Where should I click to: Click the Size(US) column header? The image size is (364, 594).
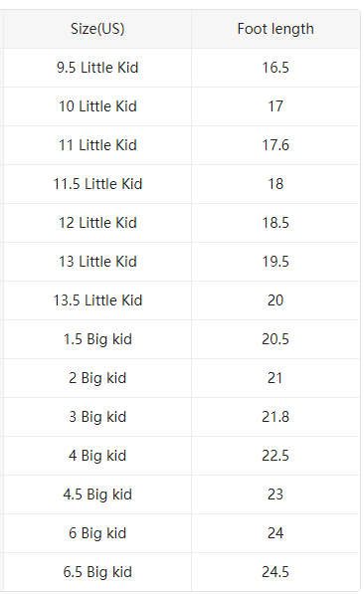coord(97,29)
